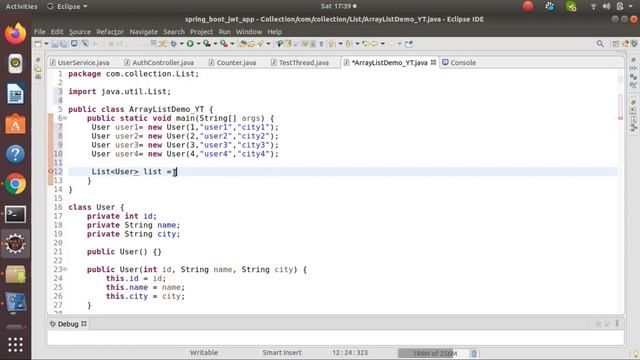640x360 pixels.
Task: Open the Eclipse application menu dropdown
Action: (x=67, y=6)
